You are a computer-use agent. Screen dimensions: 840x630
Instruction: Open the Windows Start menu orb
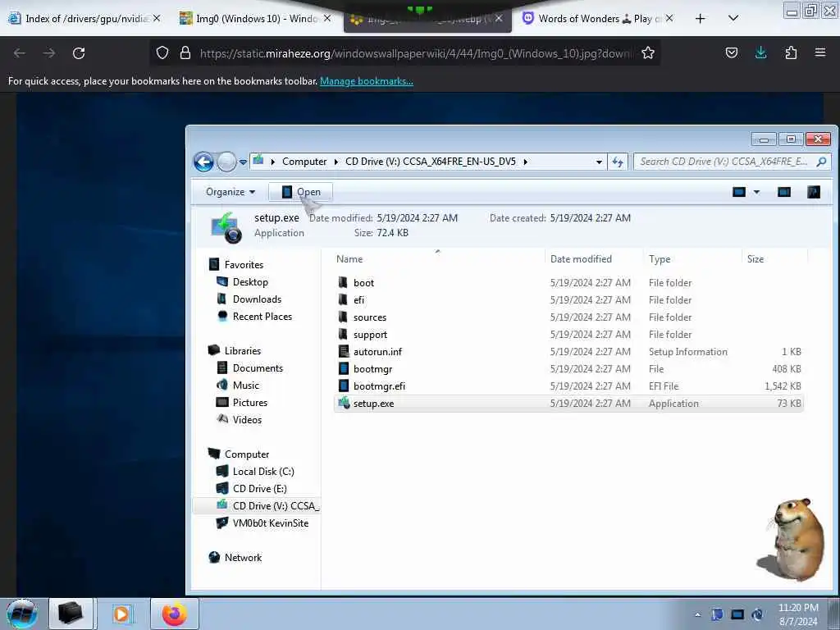point(21,614)
